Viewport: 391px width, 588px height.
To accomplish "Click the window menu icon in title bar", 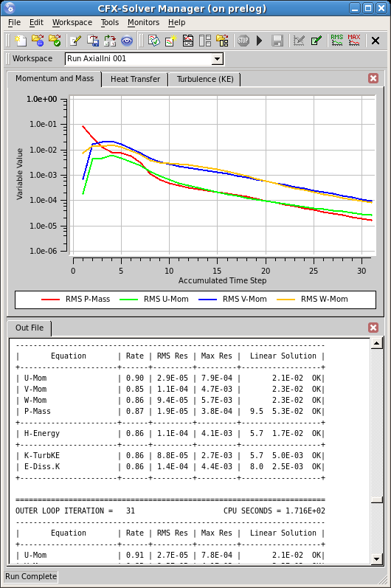I will pos(10,7).
